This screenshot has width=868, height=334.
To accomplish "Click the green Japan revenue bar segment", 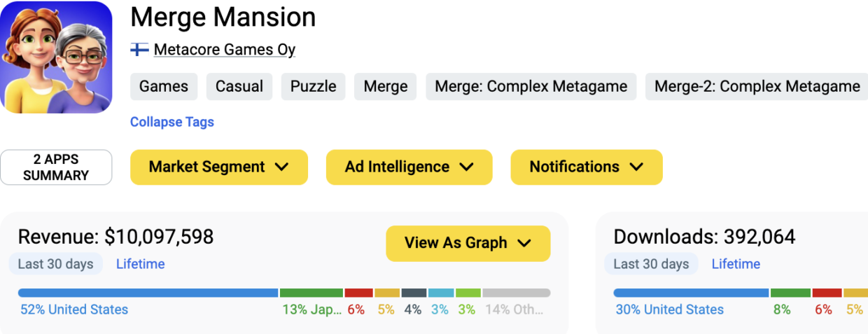I will 311,293.
